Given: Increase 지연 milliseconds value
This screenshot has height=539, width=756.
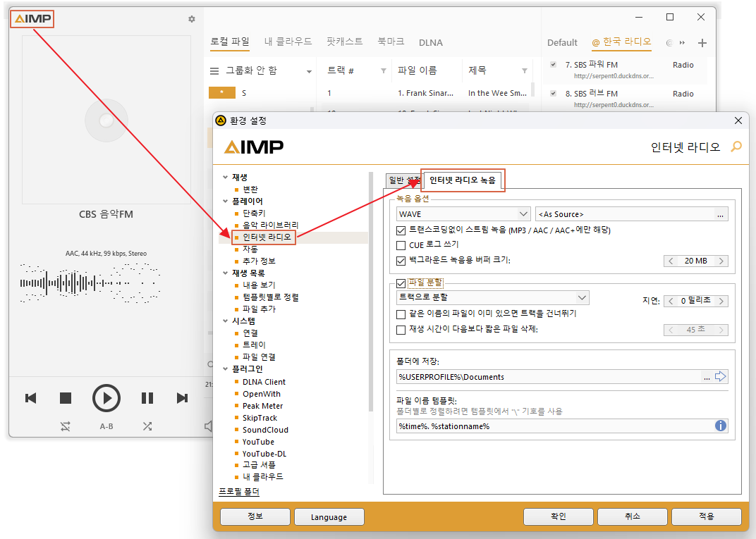Looking at the screenshot, I should [721, 301].
